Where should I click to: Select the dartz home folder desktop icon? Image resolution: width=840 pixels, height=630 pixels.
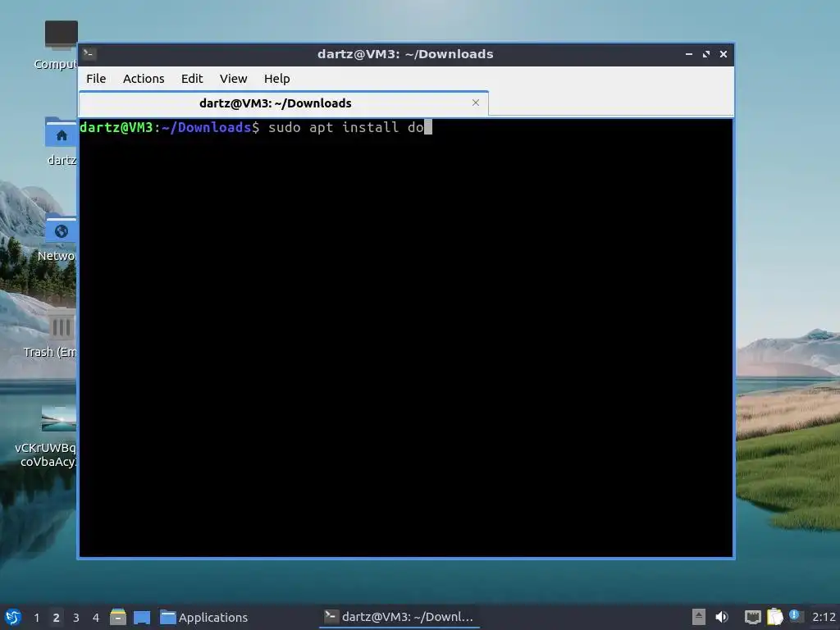tap(61, 141)
